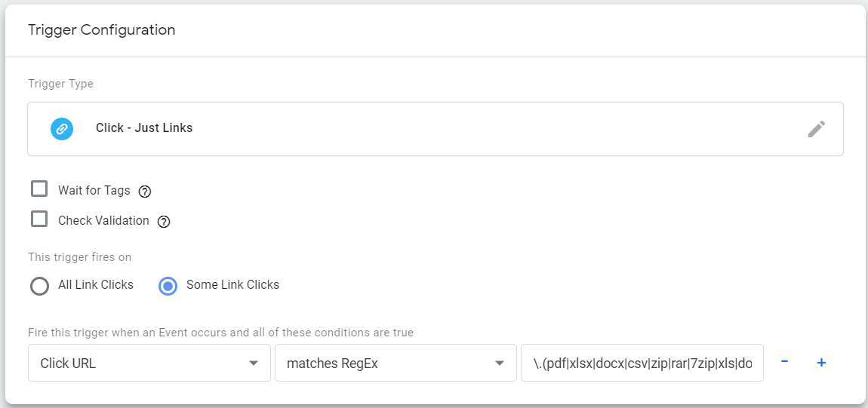
Task: Open the help icon next to Check Validation
Action: coord(164,222)
